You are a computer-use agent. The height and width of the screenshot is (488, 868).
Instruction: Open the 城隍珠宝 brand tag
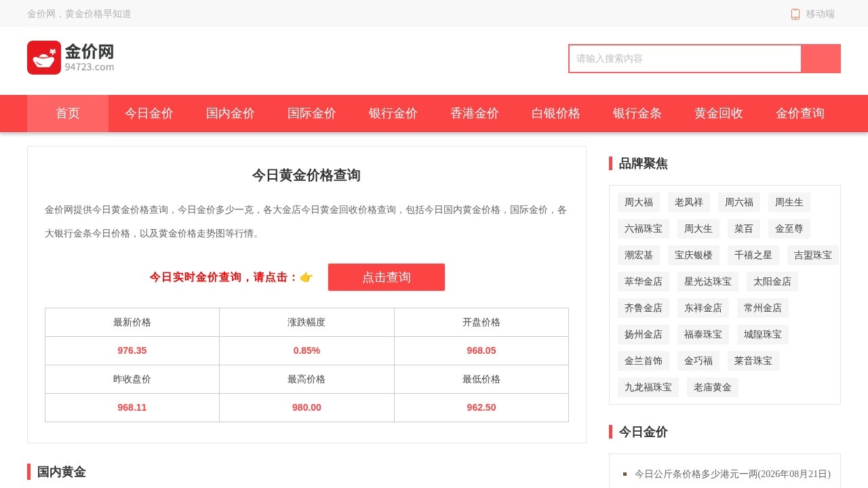point(763,334)
